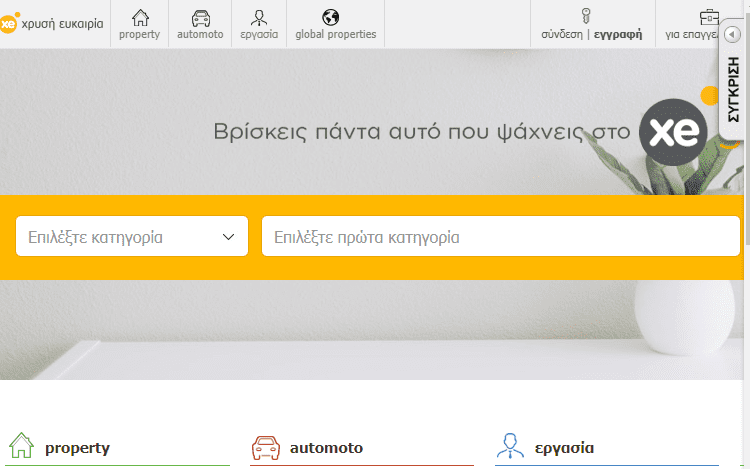The image size is (750, 469).
Task: Click the blue person icon beside εργασία heading
Action: point(510,446)
